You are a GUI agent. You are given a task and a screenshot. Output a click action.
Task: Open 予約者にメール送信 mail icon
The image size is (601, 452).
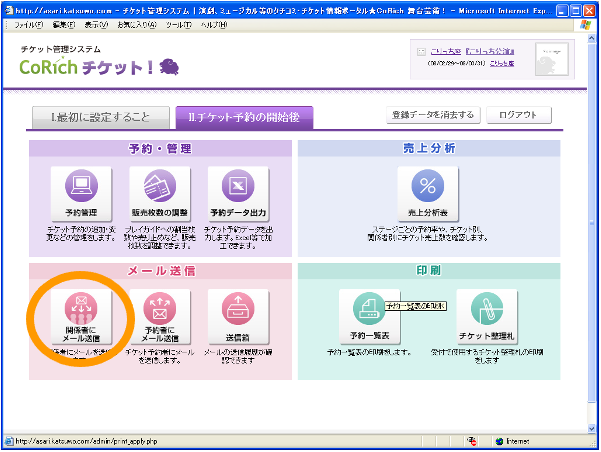160,316
